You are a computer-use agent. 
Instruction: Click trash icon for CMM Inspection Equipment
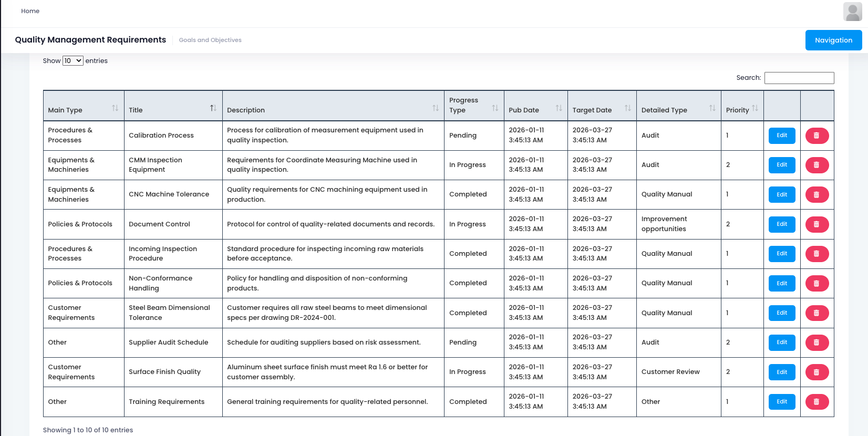pyautogui.click(x=817, y=165)
